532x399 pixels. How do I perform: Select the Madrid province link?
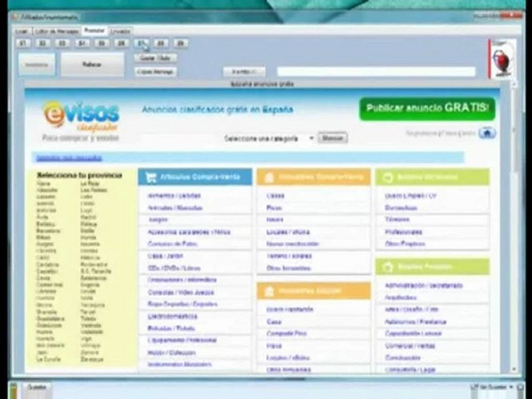click(88, 217)
